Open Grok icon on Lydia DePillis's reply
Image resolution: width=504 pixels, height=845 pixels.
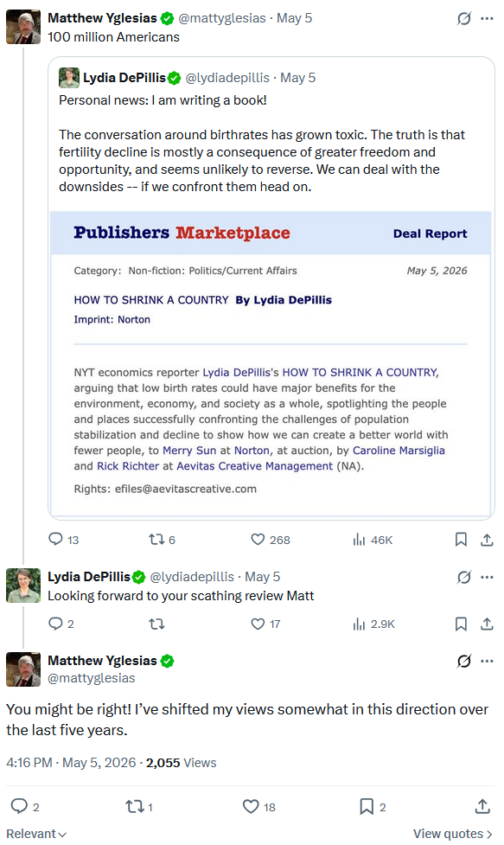463,577
